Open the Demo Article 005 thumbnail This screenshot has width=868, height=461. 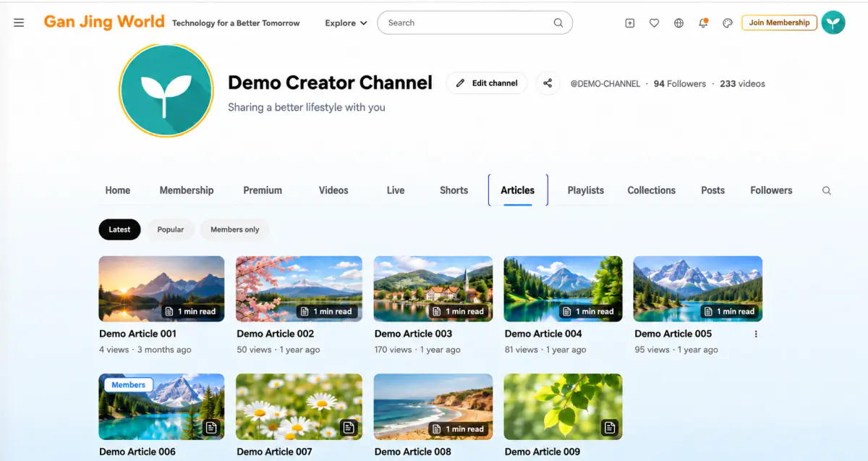pos(697,289)
